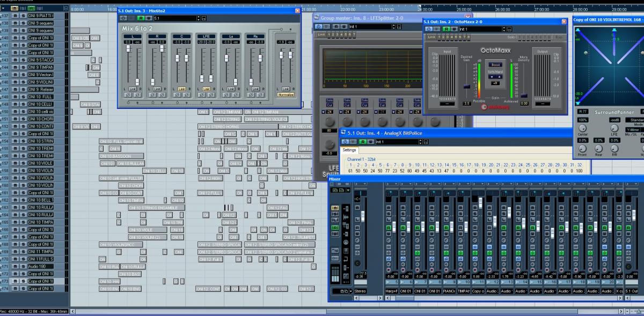Click 5.1 Out channel fader in Mixer
Screen dimensions: 644x316
(634, 216)
